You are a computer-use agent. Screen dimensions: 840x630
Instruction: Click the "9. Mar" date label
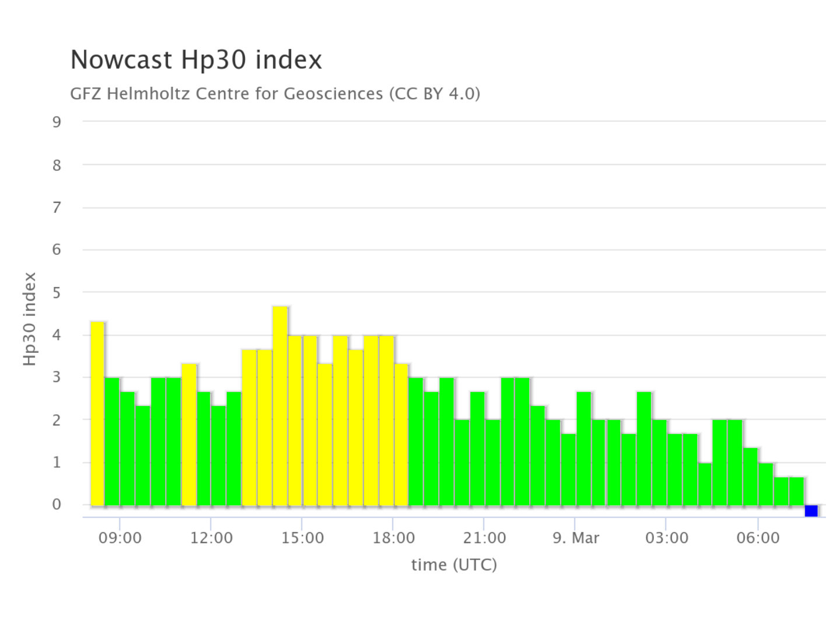coord(575,538)
